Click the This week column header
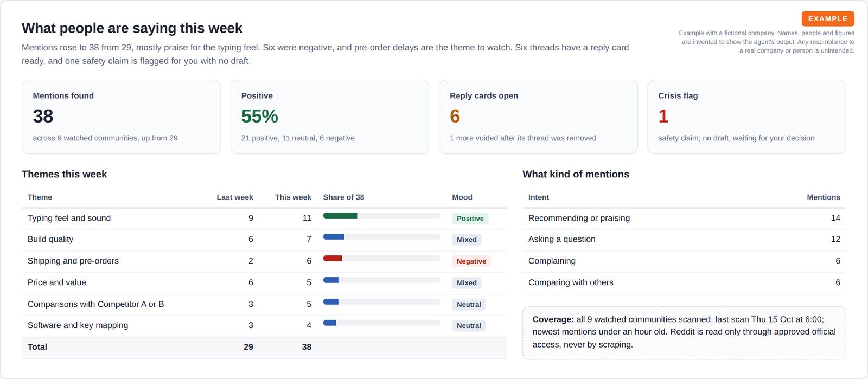This screenshot has width=868, height=379. [x=293, y=197]
